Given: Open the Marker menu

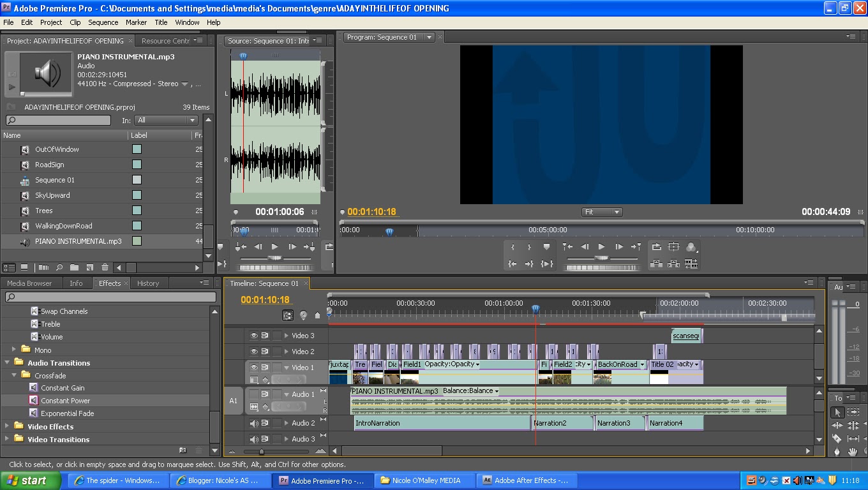Looking at the screenshot, I should click(136, 22).
